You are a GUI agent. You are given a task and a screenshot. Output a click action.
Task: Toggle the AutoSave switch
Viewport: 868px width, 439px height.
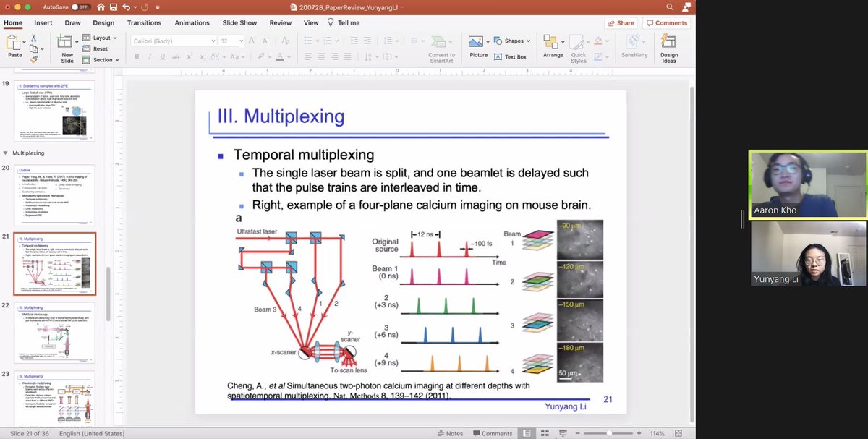coord(80,7)
